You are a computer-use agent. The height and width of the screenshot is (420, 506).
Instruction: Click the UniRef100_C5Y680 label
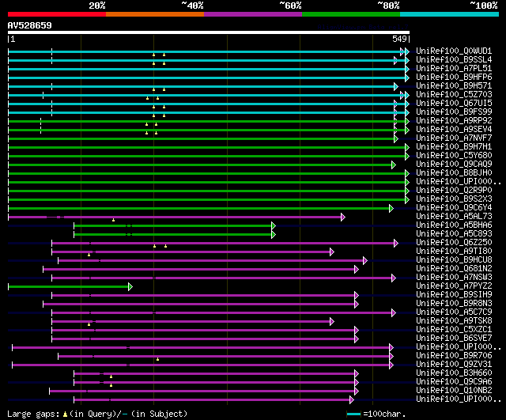(454, 156)
